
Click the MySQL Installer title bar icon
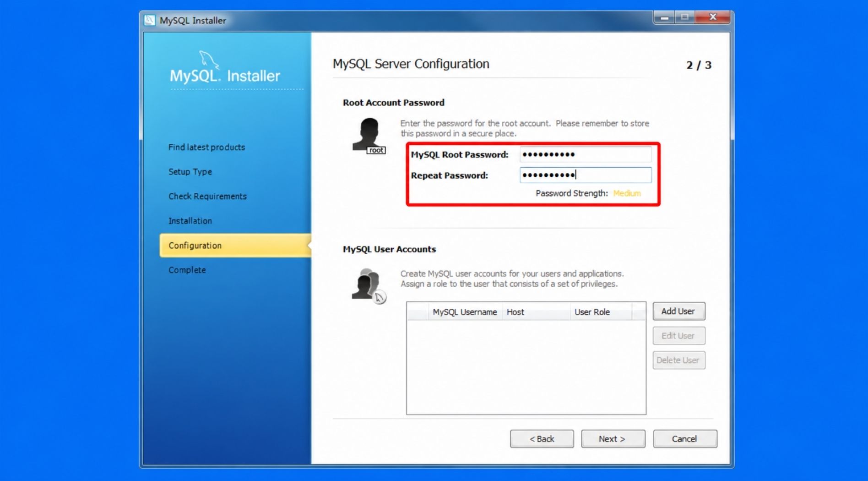tap(150, 20)
